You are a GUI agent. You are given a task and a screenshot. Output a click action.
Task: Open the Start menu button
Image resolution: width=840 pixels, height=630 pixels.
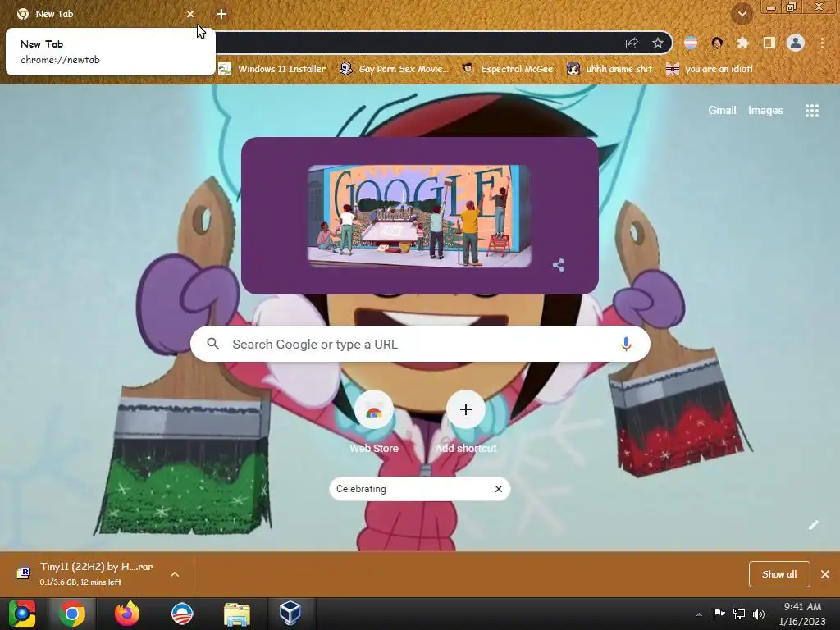tap(22, 614)
